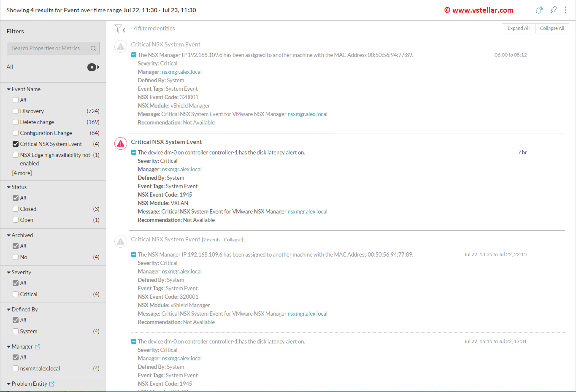Open Manager link in the 15:15 event
This screenshot has width=576, height=392.
(x=182, y=358)
